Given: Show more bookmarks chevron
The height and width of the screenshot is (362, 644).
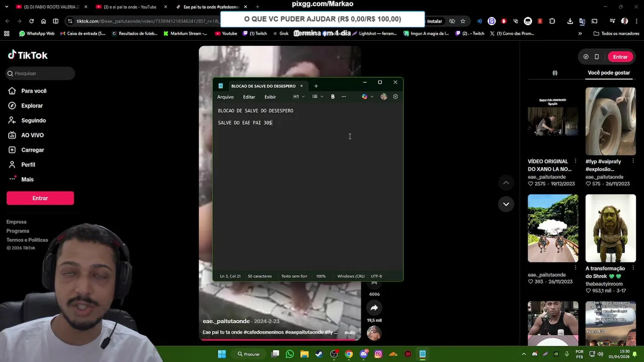Looking at the screenshot, I should 580,34.
